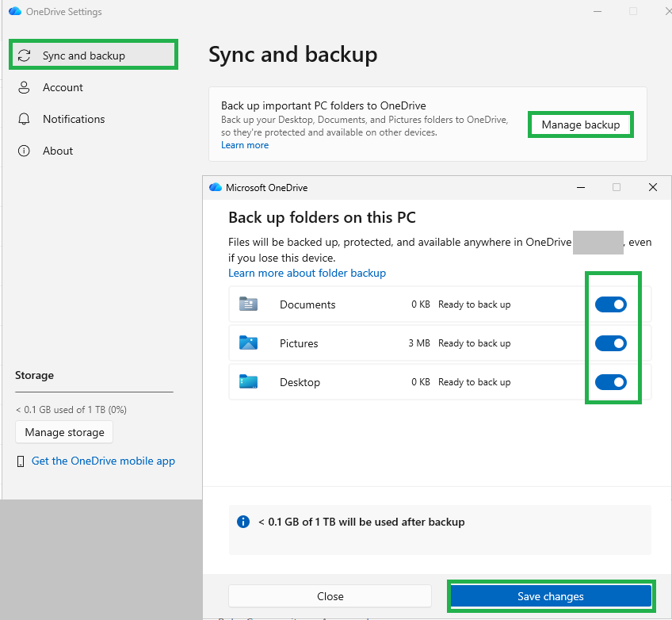672x620 pixels.
Task: Click Save changes button
Action: coord(551,596)
